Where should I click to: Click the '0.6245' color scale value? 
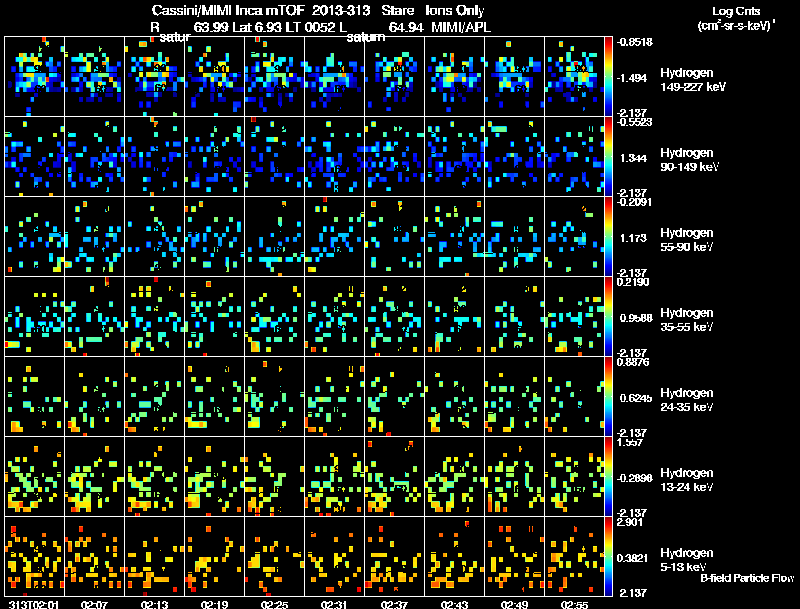[x=636, y=398]
